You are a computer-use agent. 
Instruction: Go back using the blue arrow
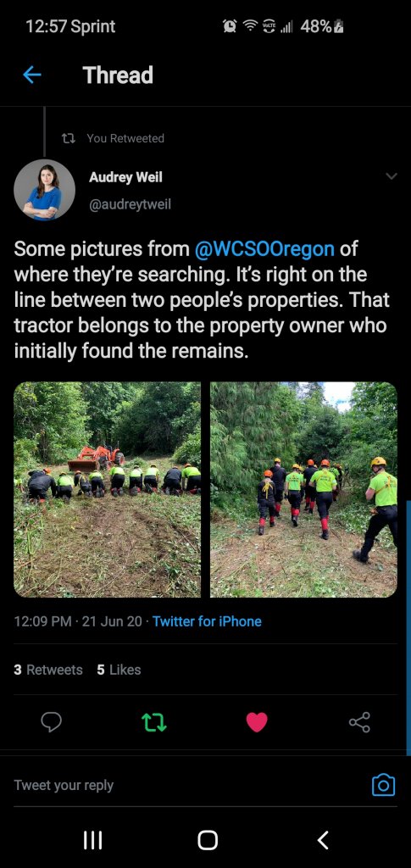(x=32, y=75)
